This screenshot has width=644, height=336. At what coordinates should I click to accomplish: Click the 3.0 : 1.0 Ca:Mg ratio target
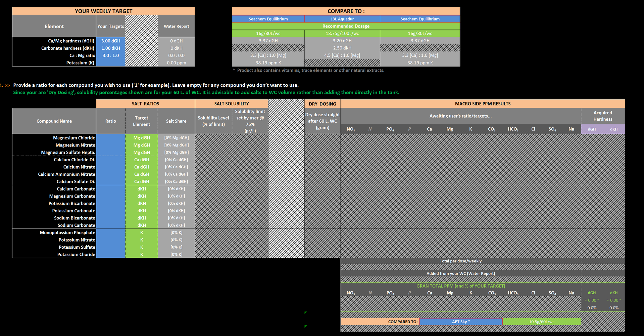tap(111, 55)
